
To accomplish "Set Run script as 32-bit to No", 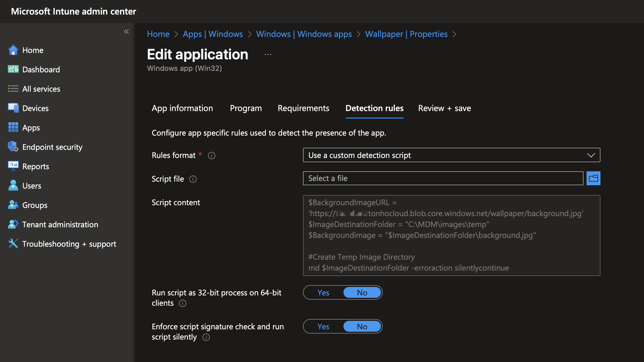I will [x=362, y=293].
